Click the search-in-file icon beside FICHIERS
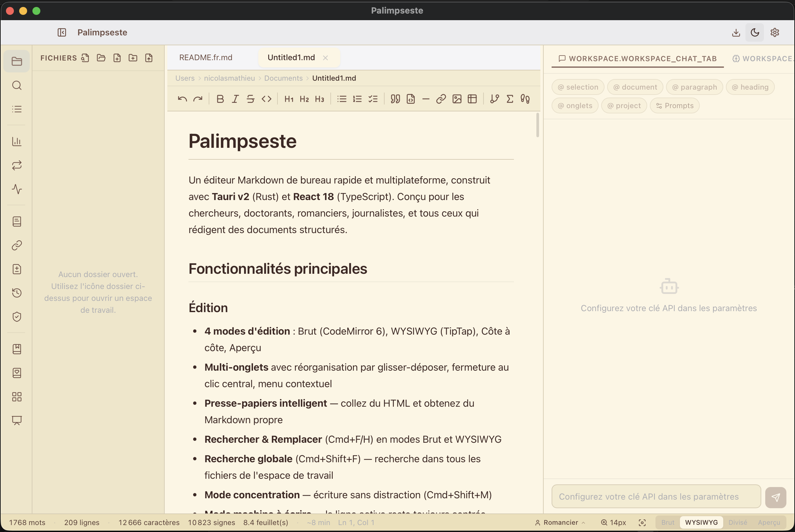The image size is (795, 532). (x=85, y=58)
